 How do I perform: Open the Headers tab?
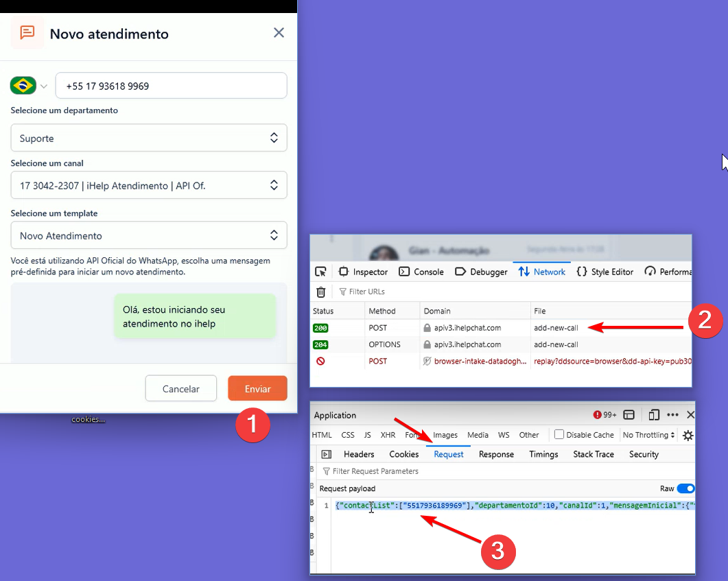click(x=359, y=454)
